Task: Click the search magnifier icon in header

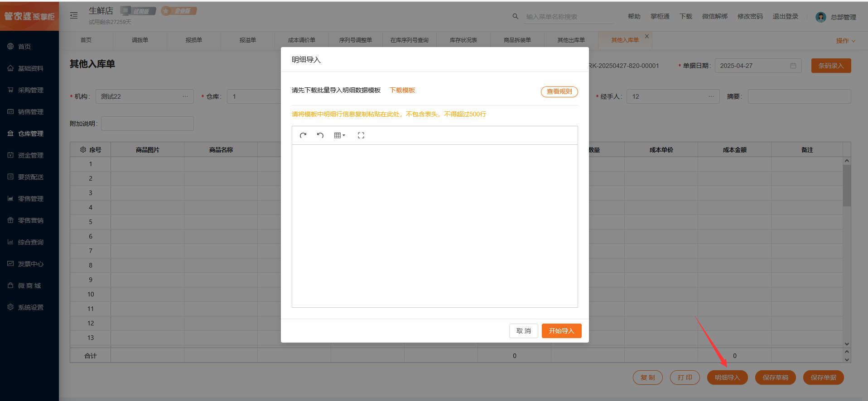Action: point(515,16)
